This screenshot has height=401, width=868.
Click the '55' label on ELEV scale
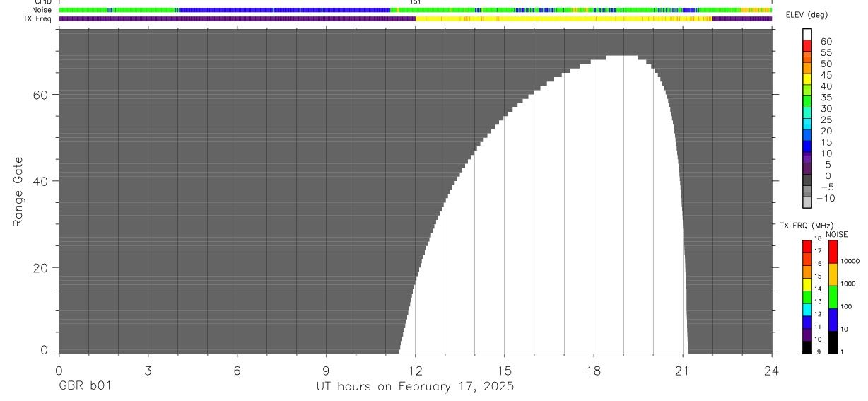[828, 53]
